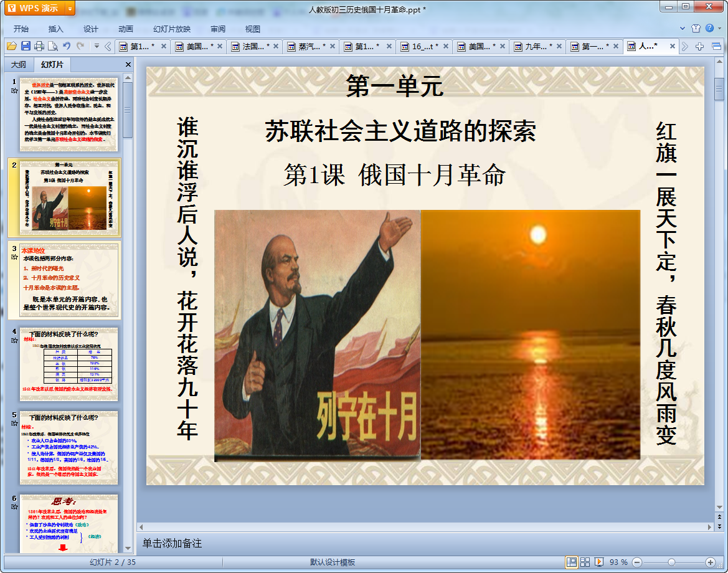Viewport: 728px width, 573px height.
Task: Zoom in with the plus button
Action: (711, 562)
